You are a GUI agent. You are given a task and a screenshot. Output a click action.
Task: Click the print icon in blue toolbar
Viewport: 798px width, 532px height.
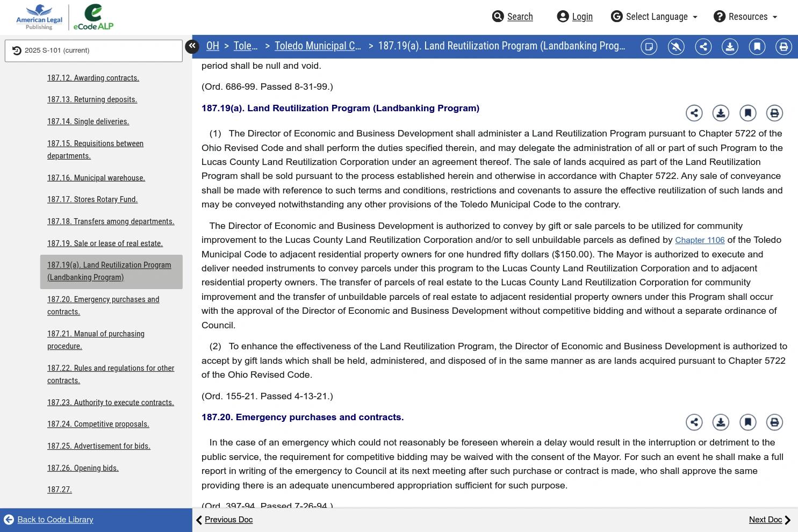[783, 47]
